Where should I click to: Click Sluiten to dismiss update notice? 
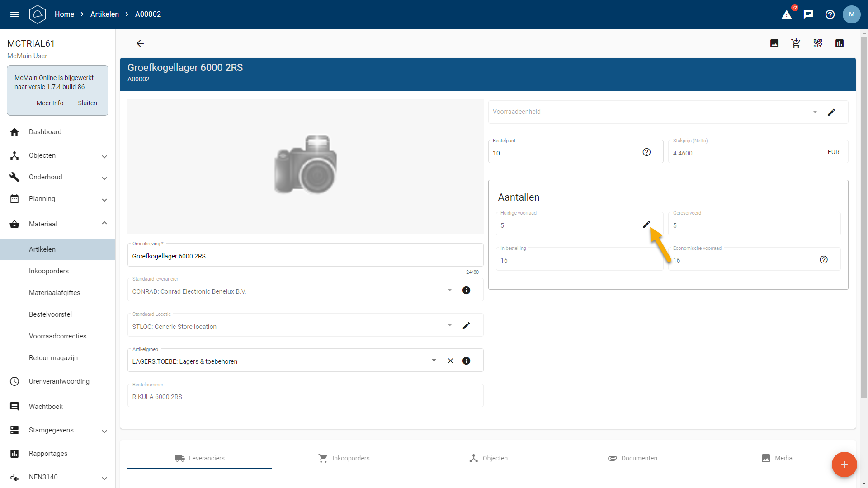coord(87,103)
